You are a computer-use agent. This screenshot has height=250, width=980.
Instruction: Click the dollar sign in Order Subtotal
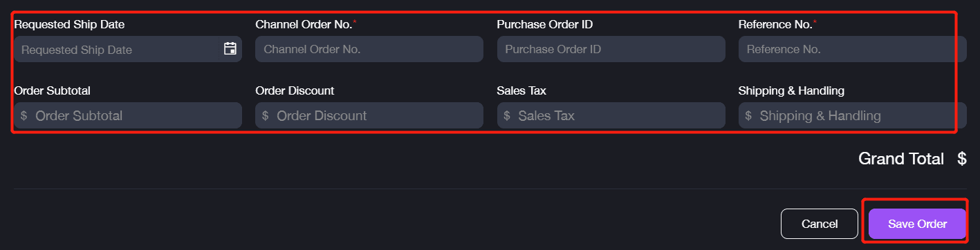click(24, 115)
